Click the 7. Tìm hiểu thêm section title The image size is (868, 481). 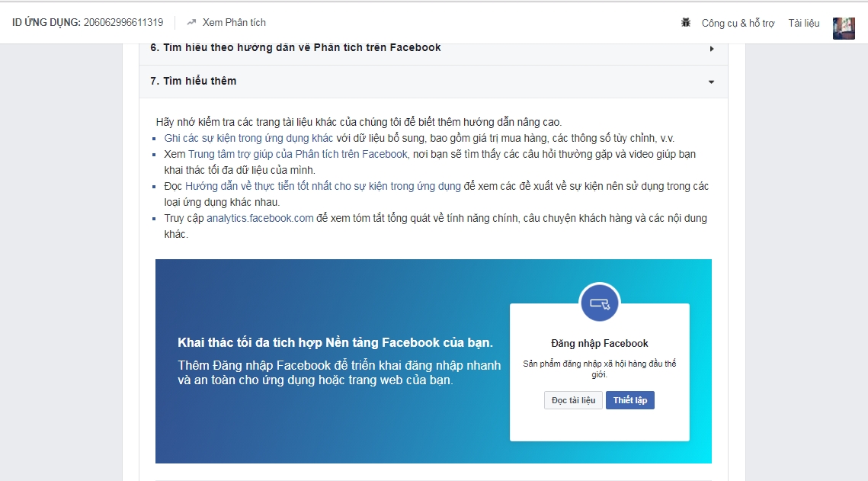coord(194,81)
